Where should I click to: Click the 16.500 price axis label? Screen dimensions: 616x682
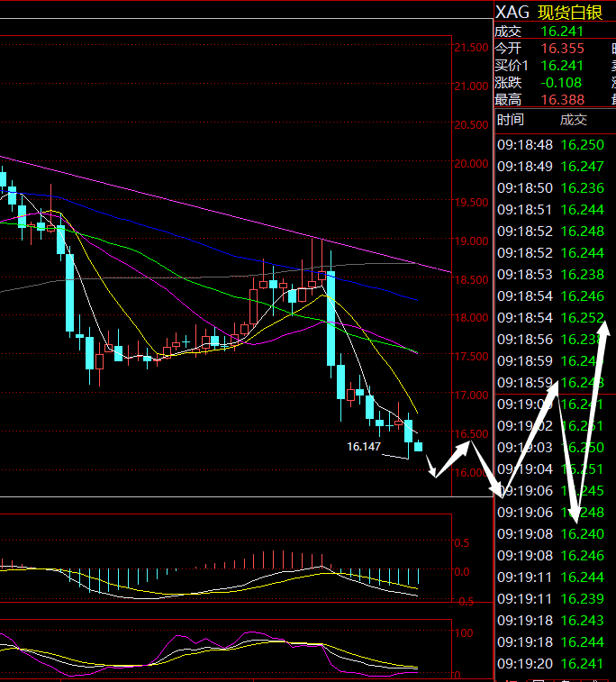click(x=471, y=433)
